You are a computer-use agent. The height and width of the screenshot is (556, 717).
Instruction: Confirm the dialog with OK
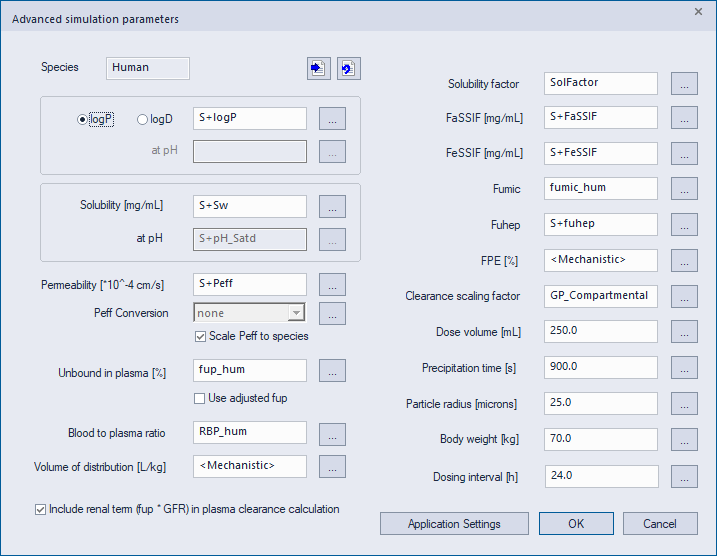pos(576,524)
